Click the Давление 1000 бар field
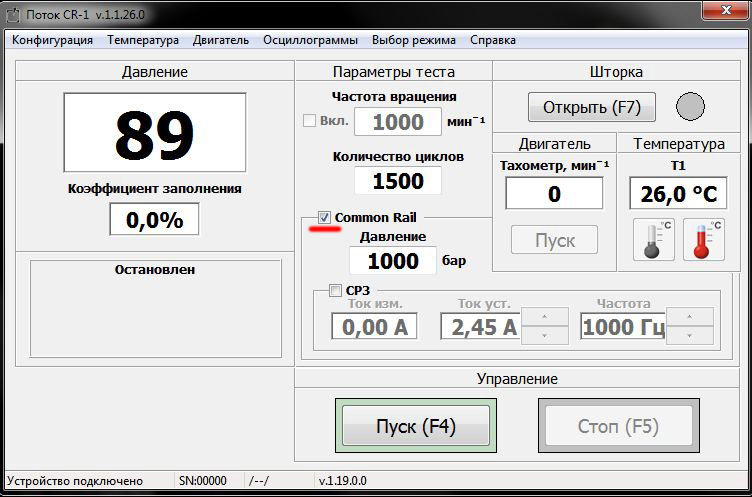This screenshot has height=497, width=752. click(393, 260)
